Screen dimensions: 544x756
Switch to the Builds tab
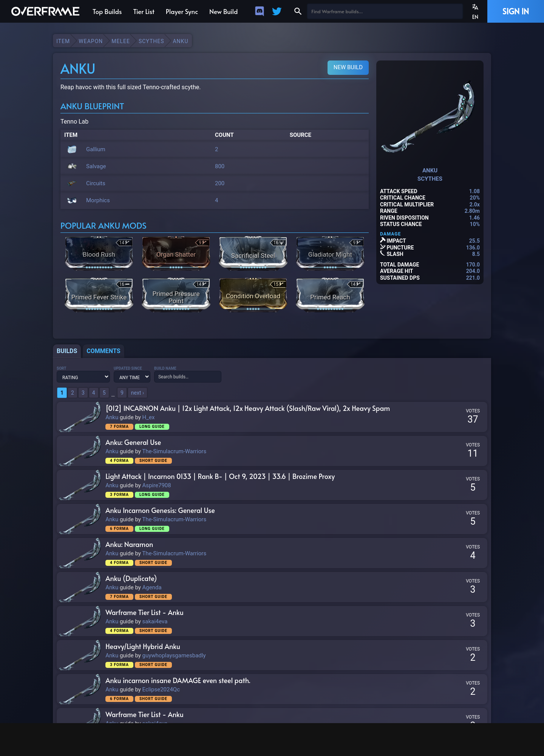(x=67, y=351)
